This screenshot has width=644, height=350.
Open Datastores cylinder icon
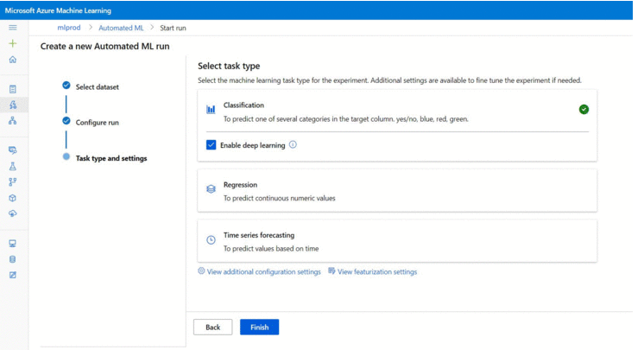pos(13,259)
